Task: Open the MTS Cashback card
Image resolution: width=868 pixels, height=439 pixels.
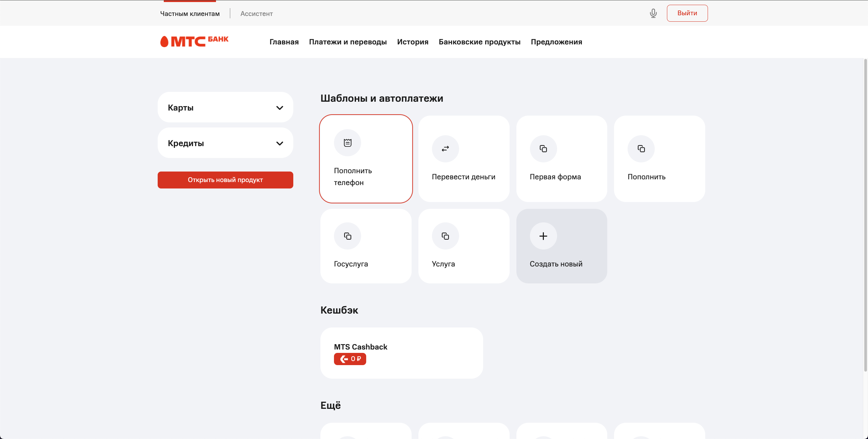Action: 402,353
